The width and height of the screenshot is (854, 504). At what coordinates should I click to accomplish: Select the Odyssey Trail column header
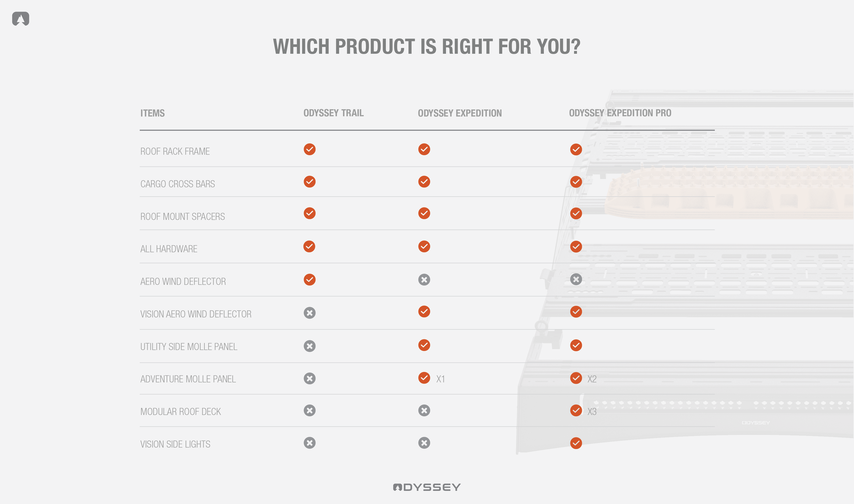click(x=333, y=113)
